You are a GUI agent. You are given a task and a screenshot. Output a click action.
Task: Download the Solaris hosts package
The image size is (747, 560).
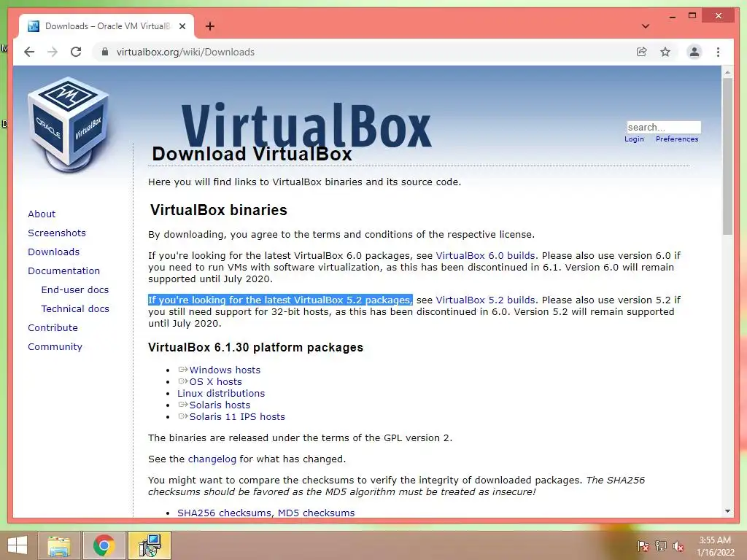click(220, 405)
